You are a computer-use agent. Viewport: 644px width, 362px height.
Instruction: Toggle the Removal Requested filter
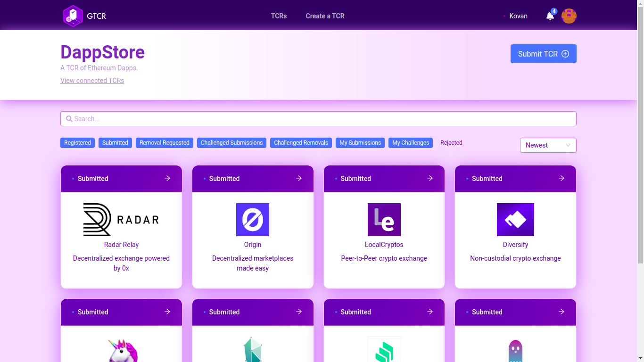click(x=165, y=143)
